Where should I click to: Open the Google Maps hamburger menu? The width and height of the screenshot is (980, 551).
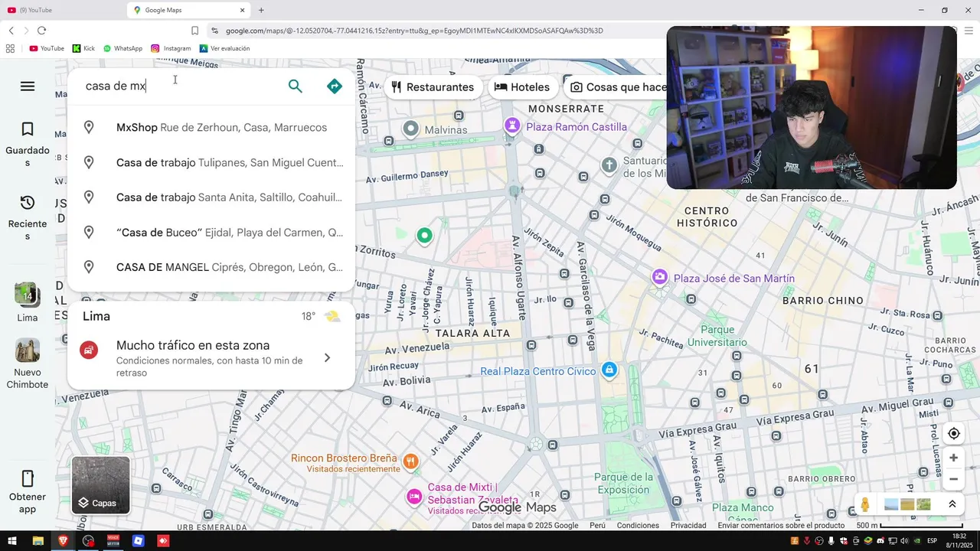click(28, 86)
